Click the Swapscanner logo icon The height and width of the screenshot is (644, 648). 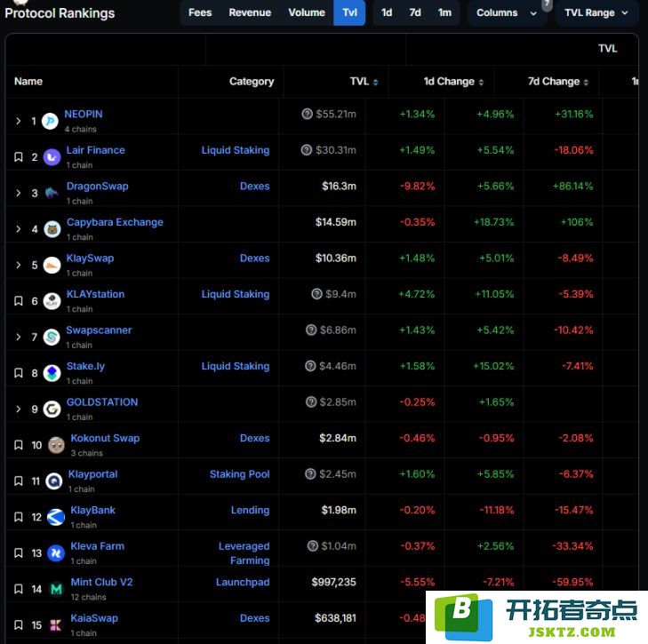pyautogui.click(x=52, y=337)
